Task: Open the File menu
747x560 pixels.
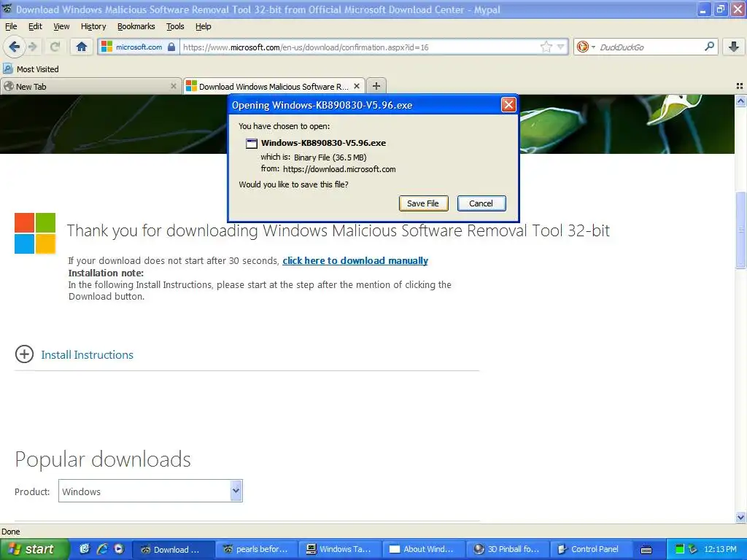Action: coord(11,26)
